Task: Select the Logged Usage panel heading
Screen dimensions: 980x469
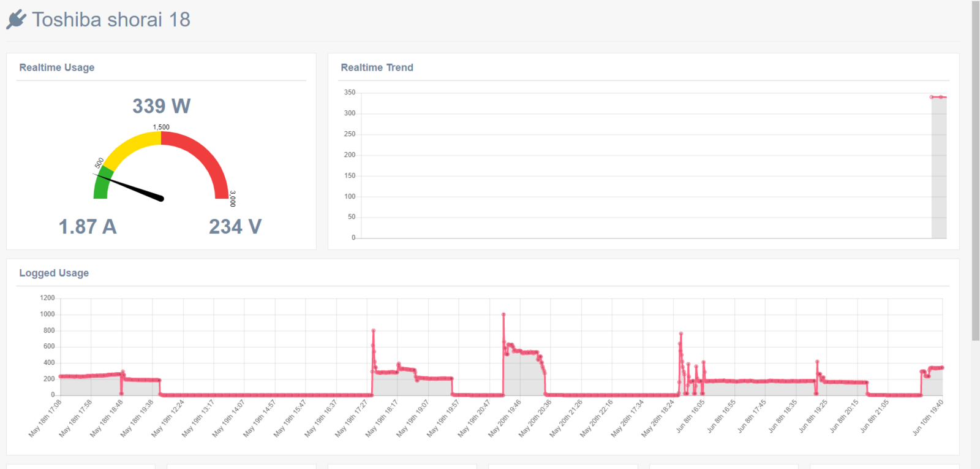Action: 54,273
